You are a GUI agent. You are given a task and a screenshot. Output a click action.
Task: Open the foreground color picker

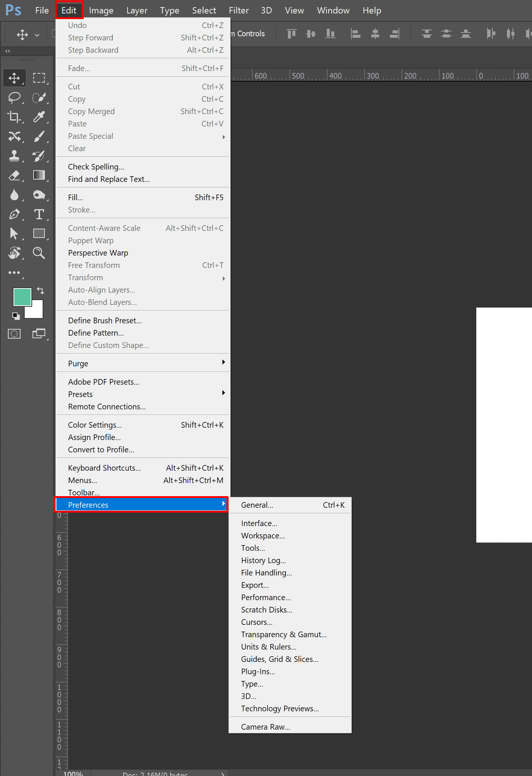(22, 297)
